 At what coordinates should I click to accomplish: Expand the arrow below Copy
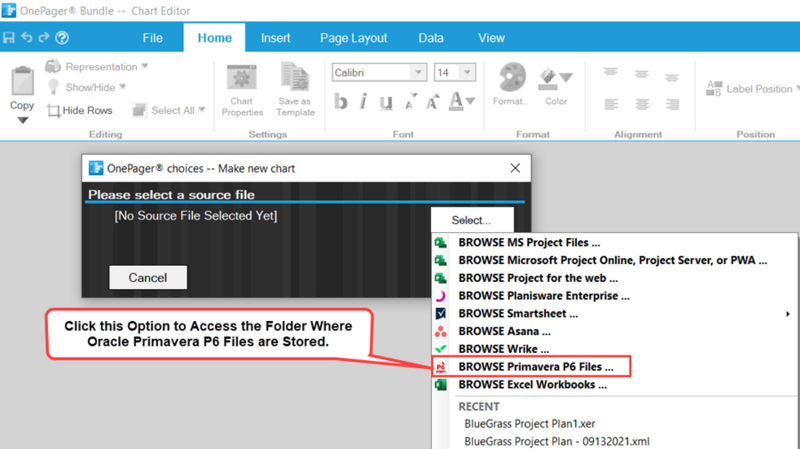click(22, 120)
